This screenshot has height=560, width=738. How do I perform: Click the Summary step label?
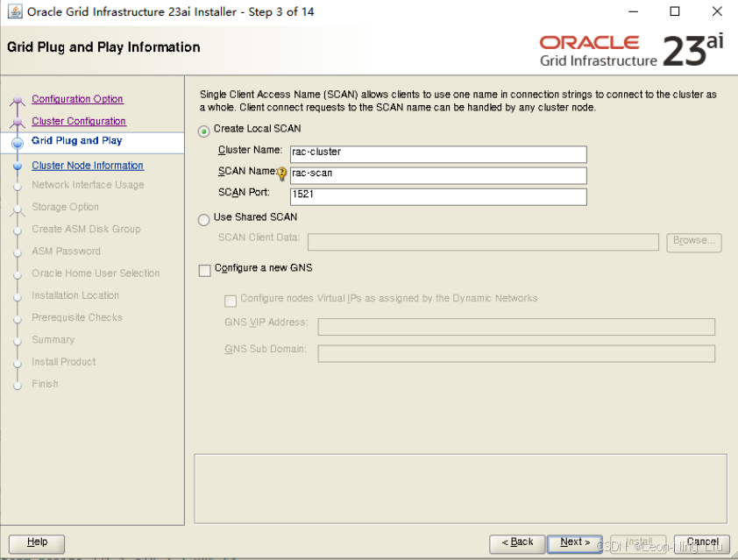[53, 340]
